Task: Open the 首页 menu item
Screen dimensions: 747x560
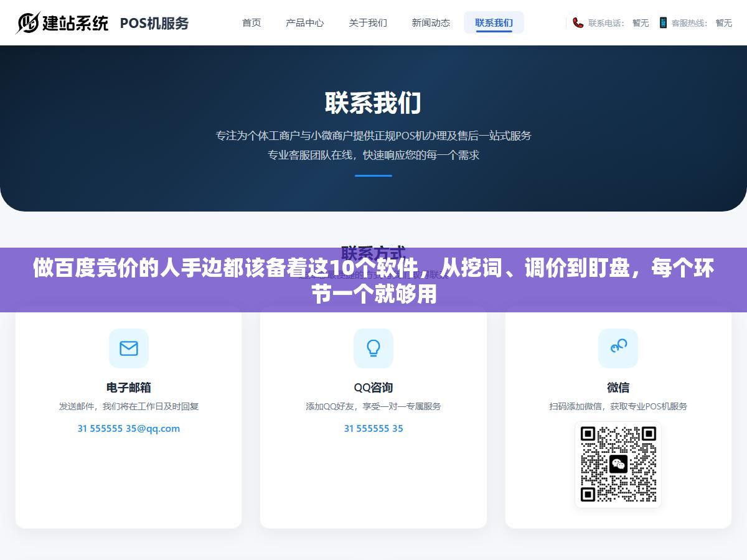Action: (251, 22)
